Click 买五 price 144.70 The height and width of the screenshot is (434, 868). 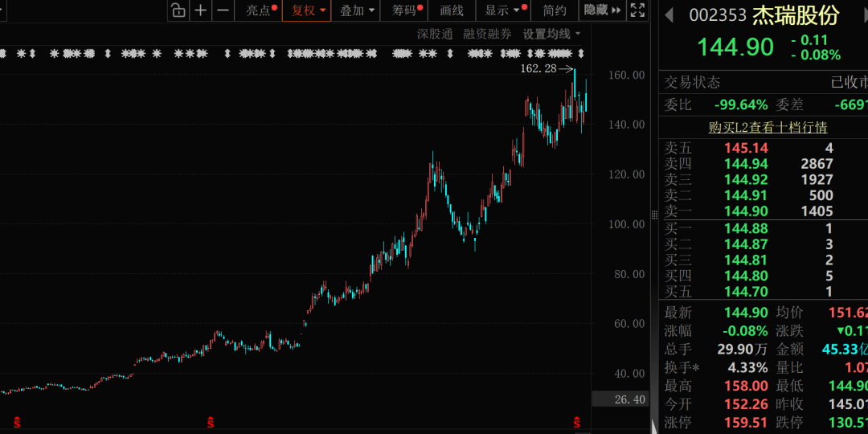pos(746,292)
